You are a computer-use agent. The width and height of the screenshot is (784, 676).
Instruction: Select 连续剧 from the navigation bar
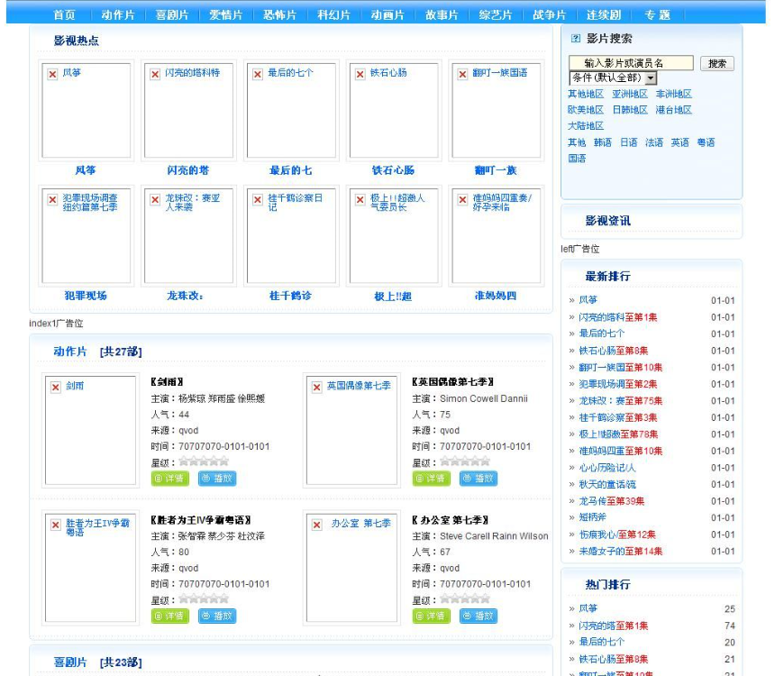point(603,15)
